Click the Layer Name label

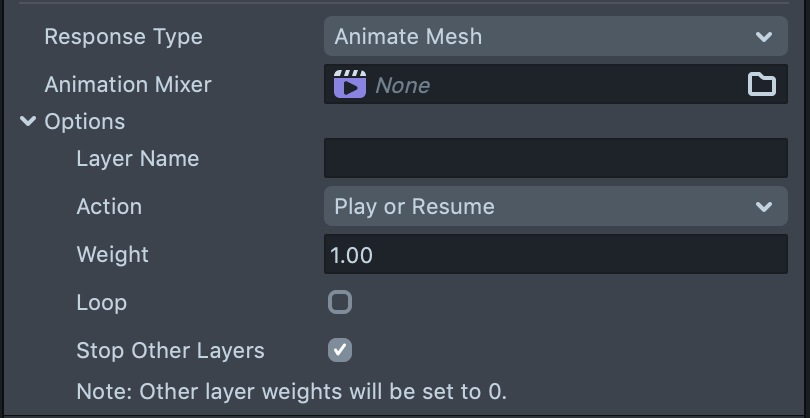pos(137,159)
